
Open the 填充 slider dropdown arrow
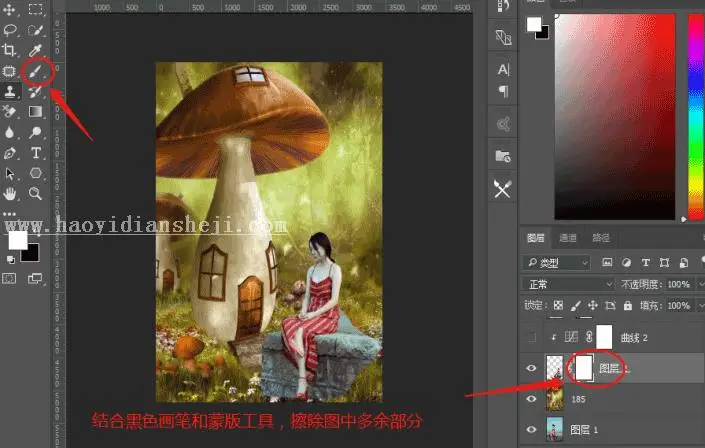(700, 306)
